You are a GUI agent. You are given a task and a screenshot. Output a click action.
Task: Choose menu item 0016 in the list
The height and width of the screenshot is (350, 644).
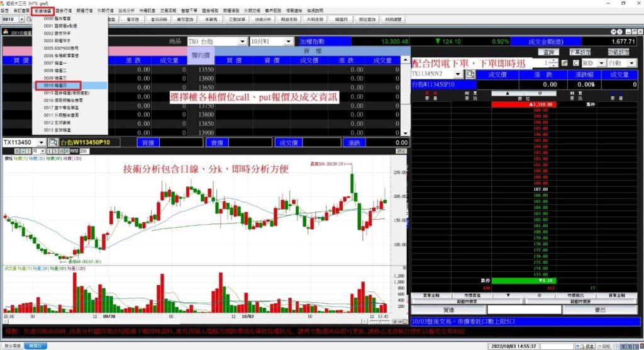[x=70, y=100]
